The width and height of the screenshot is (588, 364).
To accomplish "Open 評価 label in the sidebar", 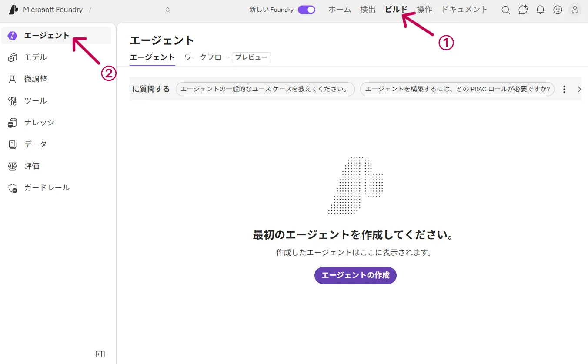I will coord(32,166).
